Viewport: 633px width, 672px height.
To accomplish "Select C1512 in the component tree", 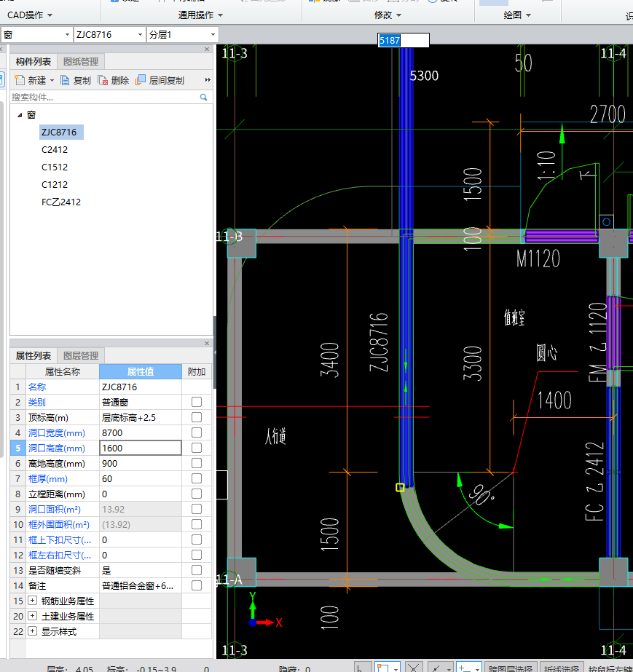I will (55, 167).
